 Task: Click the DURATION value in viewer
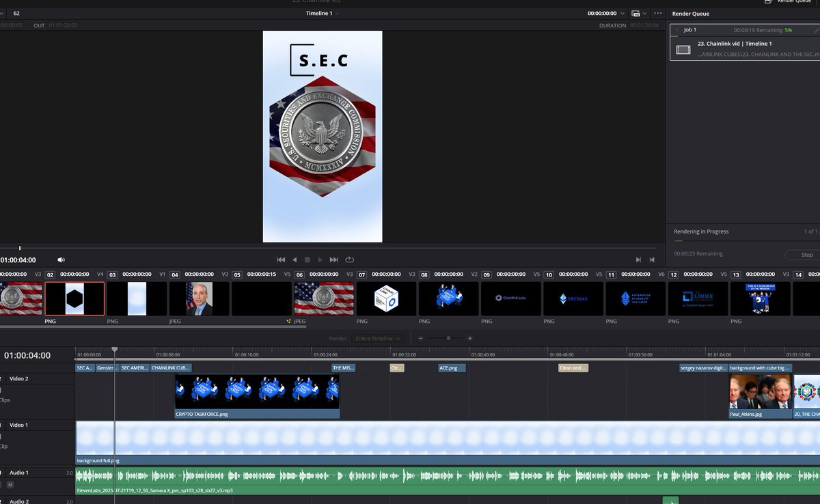[x=644, y=25]
